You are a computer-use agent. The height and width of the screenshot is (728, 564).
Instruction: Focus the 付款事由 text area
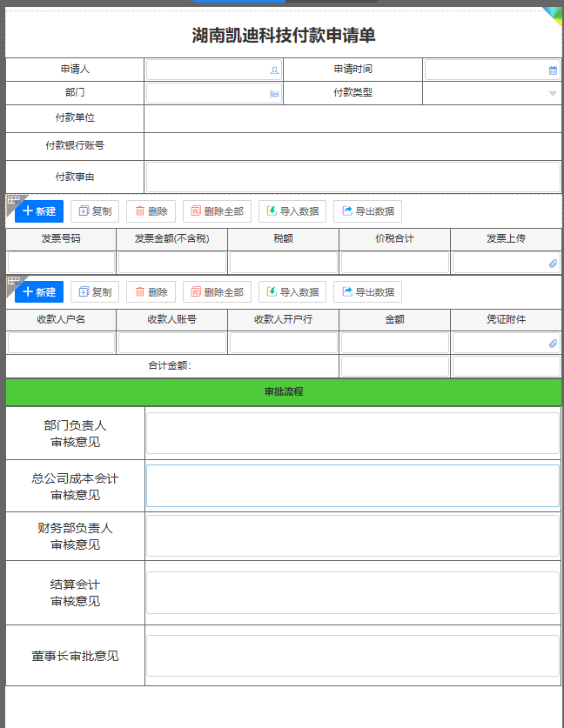pos(353,177)
